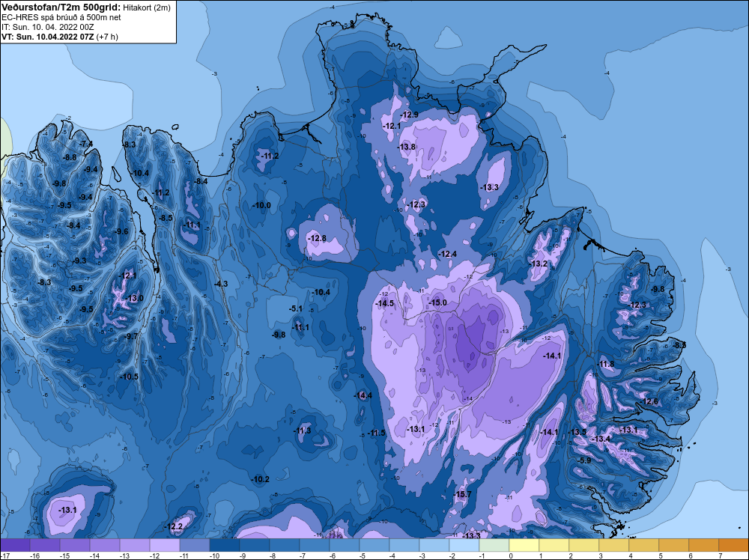This screenshot has height=560, width=749.
Task: Click the -5.9 temperature label
Action: 585,460
